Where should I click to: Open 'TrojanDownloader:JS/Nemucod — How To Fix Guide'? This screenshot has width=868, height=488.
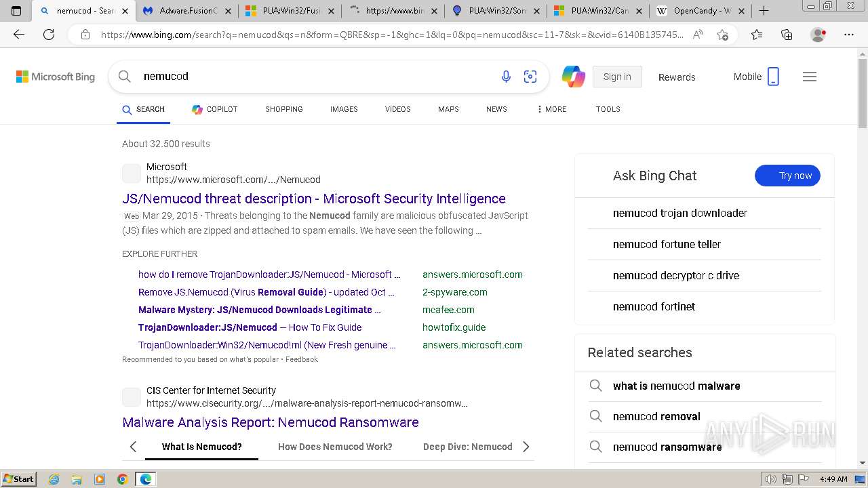tap(250, 327)
